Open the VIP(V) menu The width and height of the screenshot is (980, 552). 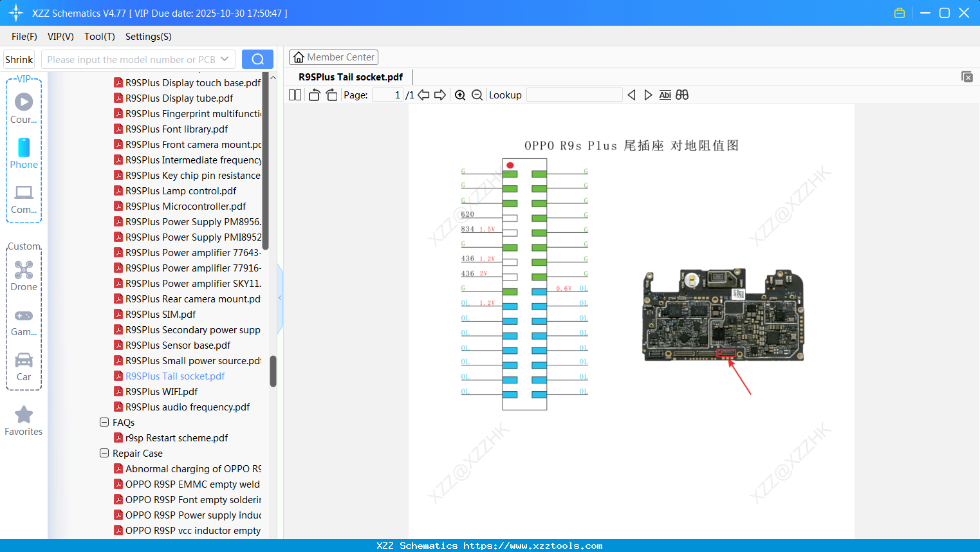pyautogui.click(x=60, y=37)
